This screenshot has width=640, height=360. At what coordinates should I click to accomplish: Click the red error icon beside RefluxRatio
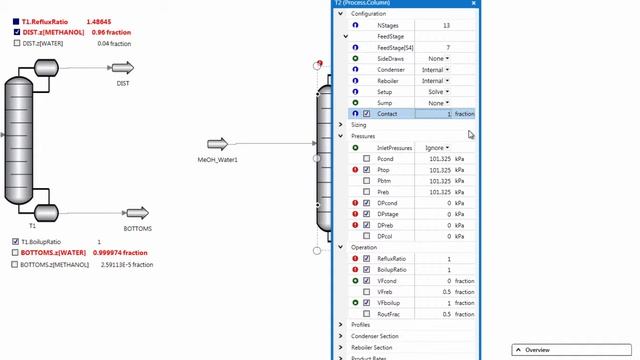(x=355, y=258)
